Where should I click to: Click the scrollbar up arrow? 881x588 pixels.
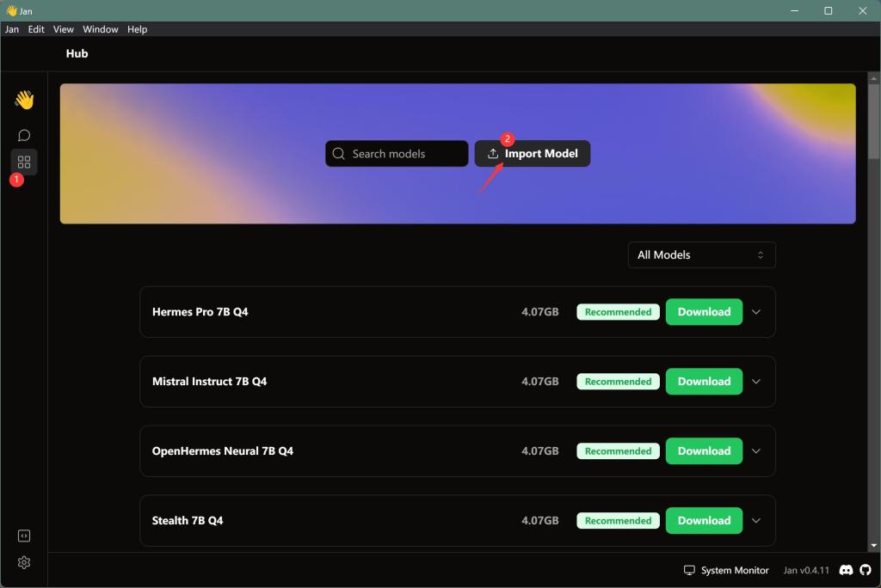(873, 78)
